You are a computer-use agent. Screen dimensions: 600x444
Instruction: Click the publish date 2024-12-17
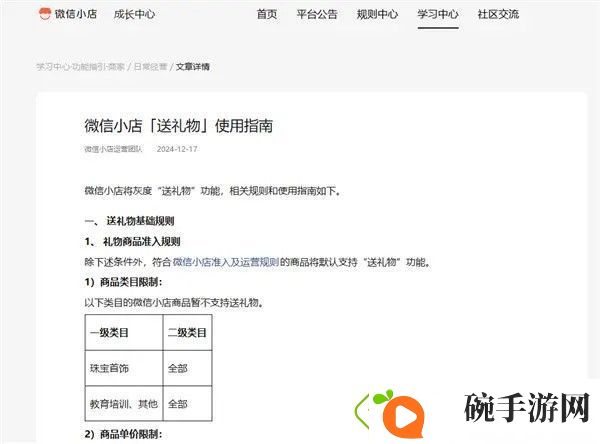coord(177,149)
